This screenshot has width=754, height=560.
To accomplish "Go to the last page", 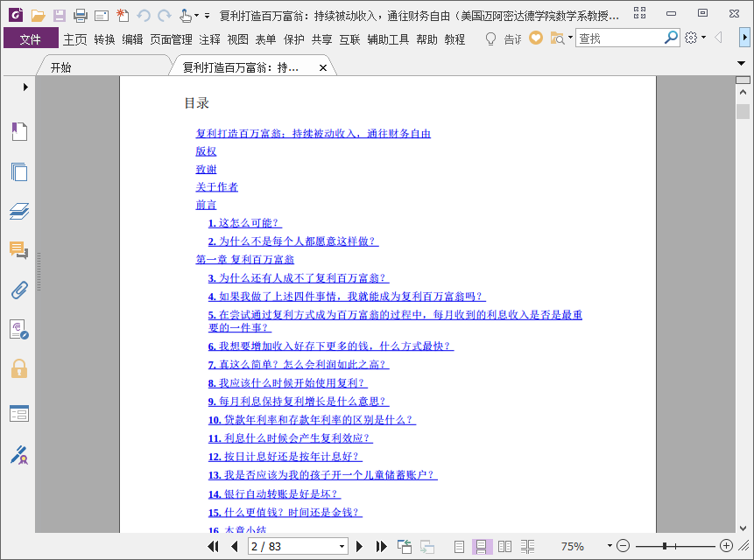I will (x=381, y=546).
